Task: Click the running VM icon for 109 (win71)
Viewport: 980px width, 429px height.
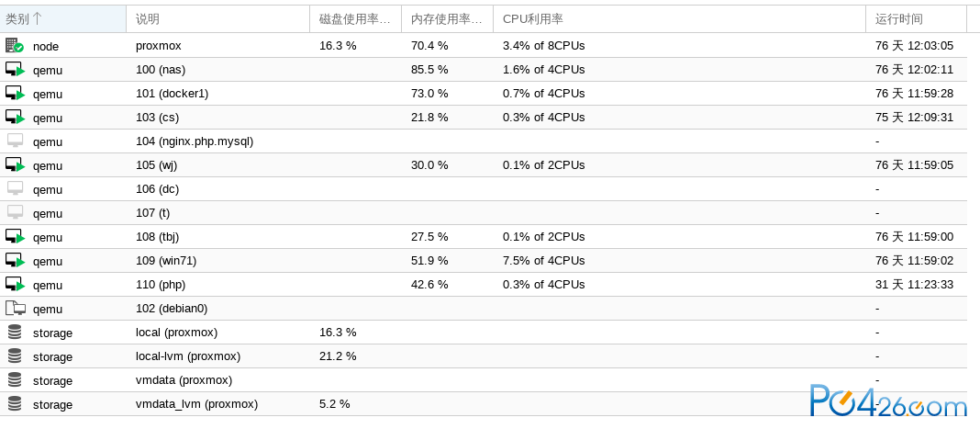Action: coord(15,260)
